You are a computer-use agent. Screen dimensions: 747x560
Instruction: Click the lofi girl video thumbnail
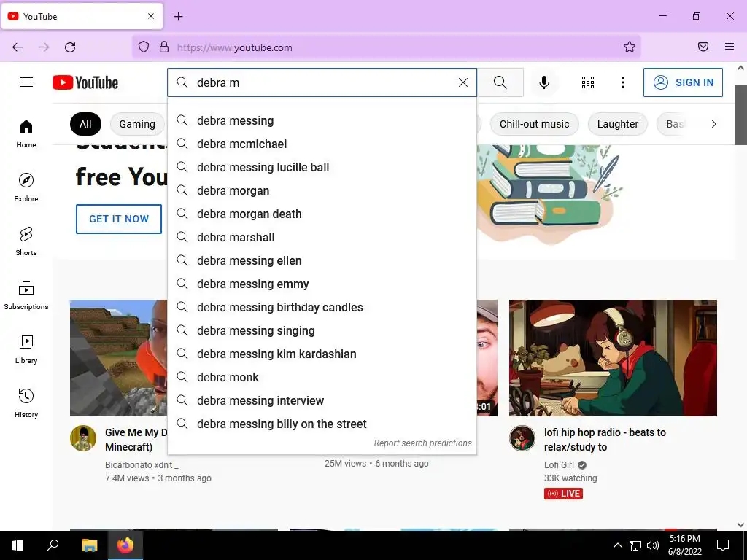613,357
